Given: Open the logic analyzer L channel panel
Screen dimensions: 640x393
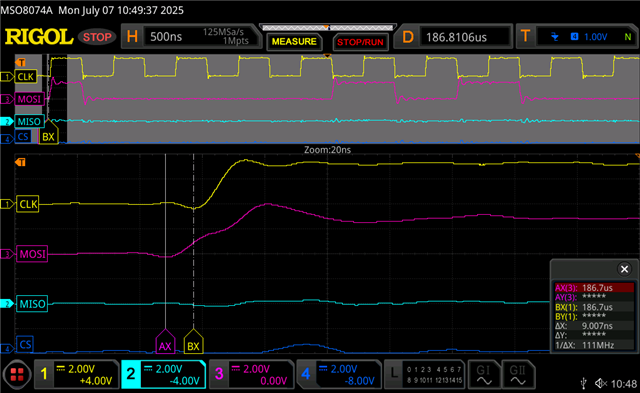Looking at the screenshot, I should pyautogui.click(x=425, y=375).
